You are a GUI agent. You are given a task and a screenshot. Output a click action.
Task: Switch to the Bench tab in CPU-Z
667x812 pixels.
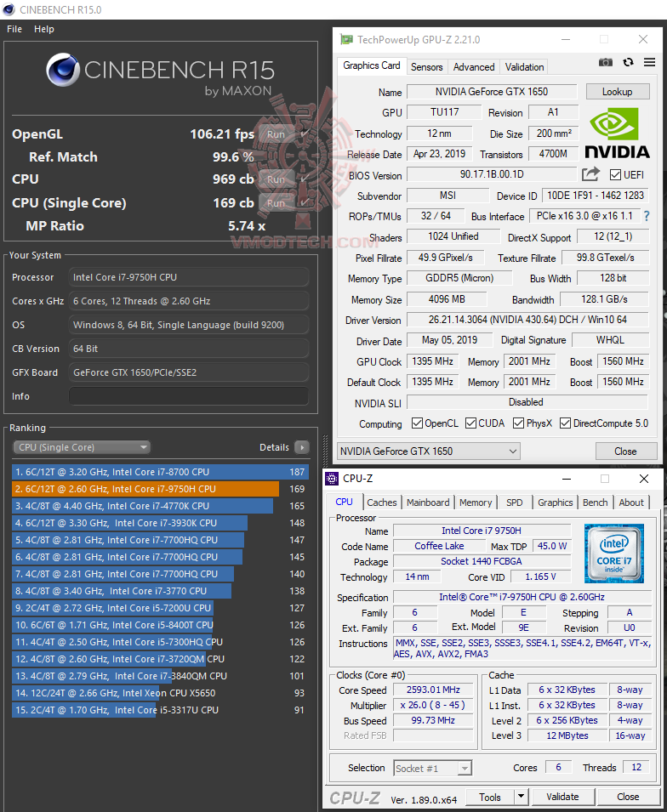point(595,503)
